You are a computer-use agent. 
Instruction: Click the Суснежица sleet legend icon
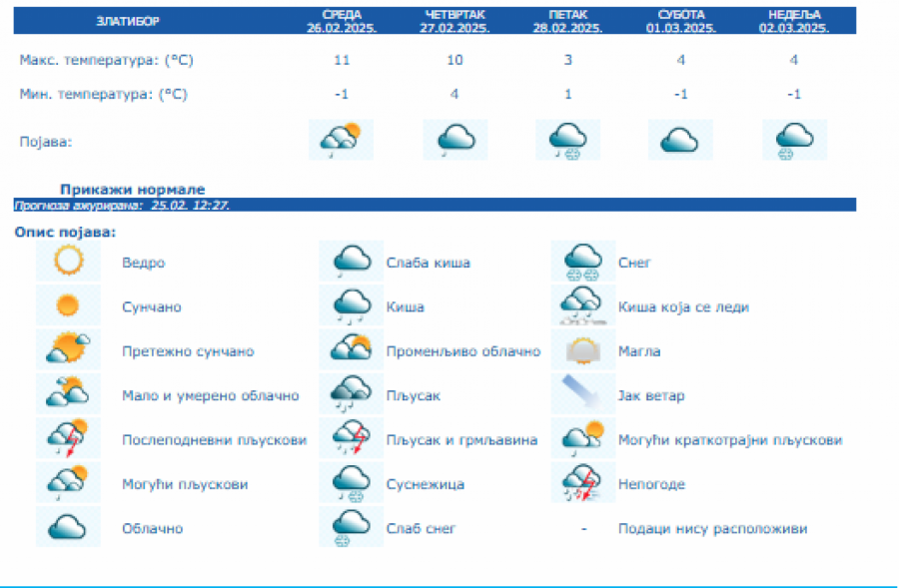[352, 483]
